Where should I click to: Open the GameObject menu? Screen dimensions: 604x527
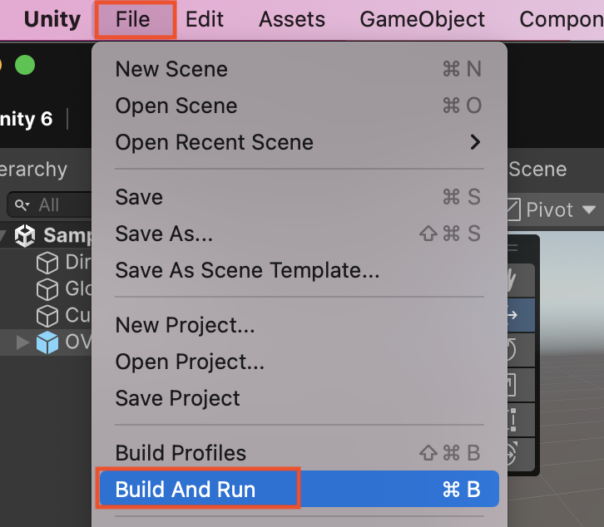(422, 19)
